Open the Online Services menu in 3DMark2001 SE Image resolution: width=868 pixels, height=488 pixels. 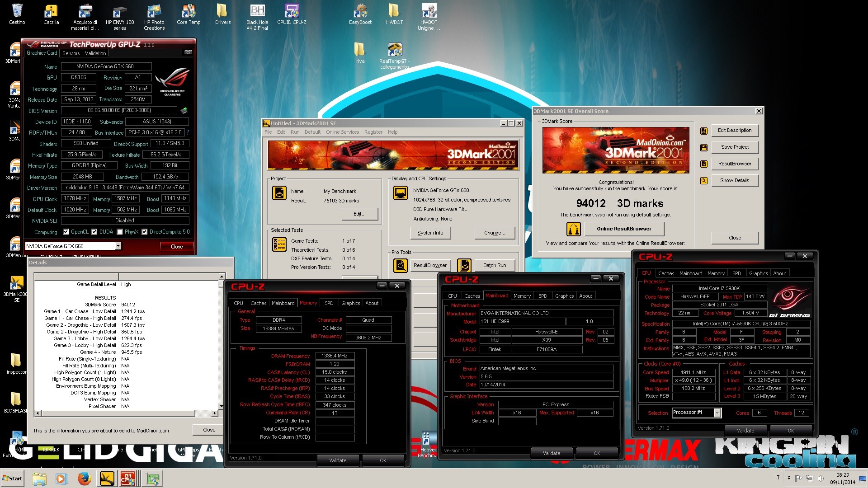(342, 132)
